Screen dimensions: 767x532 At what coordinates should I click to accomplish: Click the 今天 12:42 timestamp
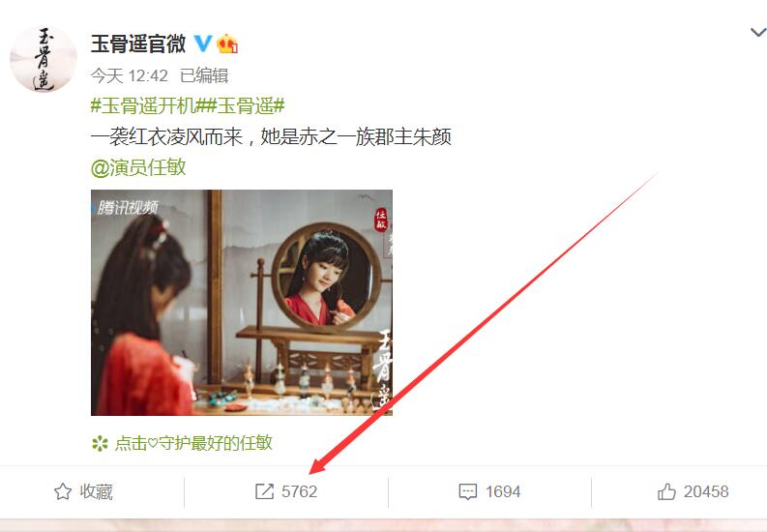coord(130,75)
